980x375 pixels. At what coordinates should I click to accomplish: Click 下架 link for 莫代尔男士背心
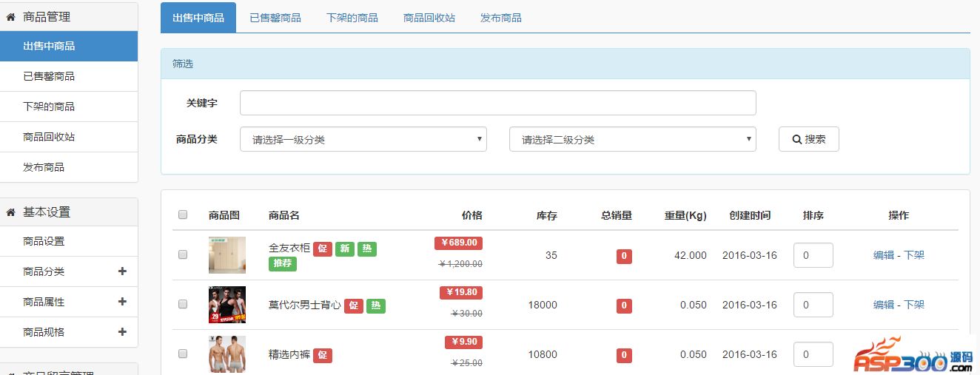pyautogui.click(x=914, y=305)
